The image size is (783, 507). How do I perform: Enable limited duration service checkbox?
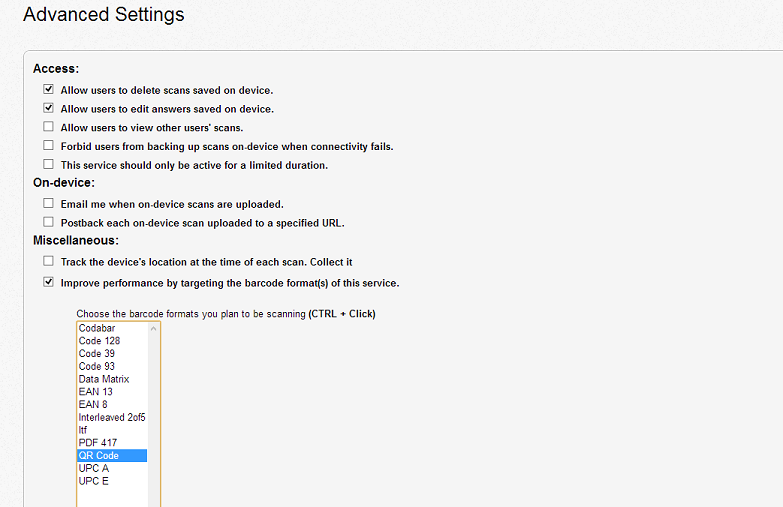coord(49,165)
